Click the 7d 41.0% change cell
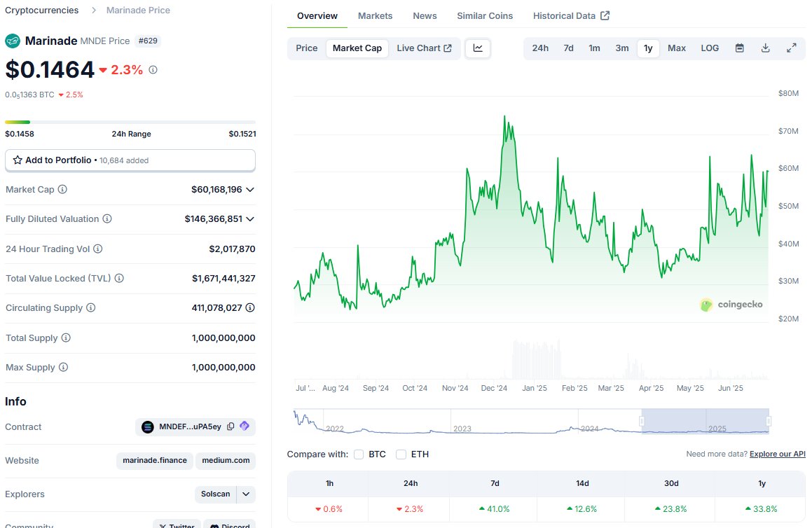 tap(494, 509)
